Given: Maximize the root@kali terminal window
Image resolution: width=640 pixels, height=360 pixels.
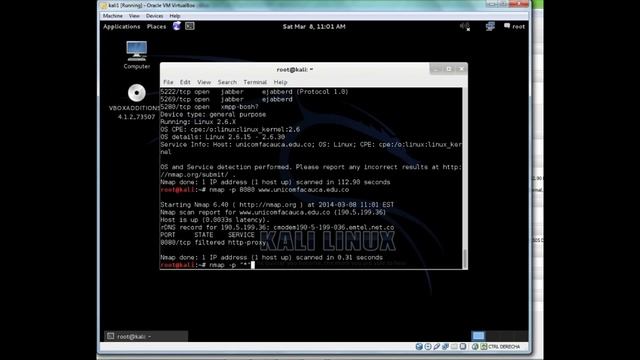Looking at the screenshot, I should click(449, 69).
